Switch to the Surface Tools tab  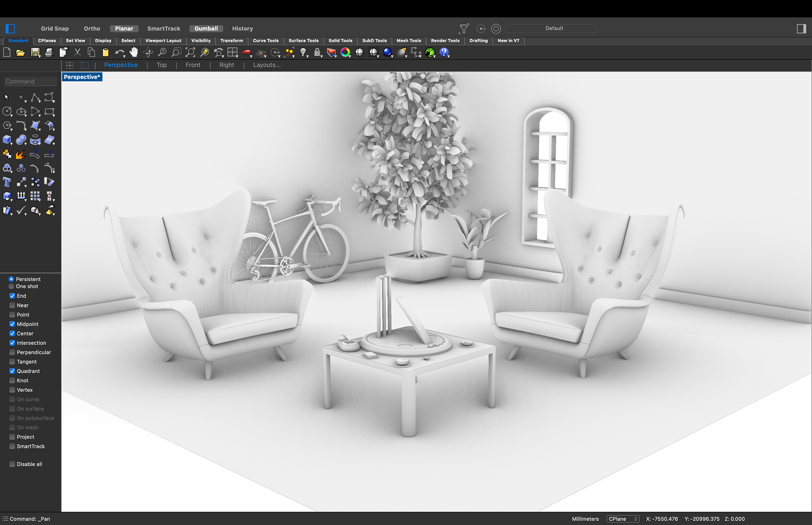coord(303,41)
